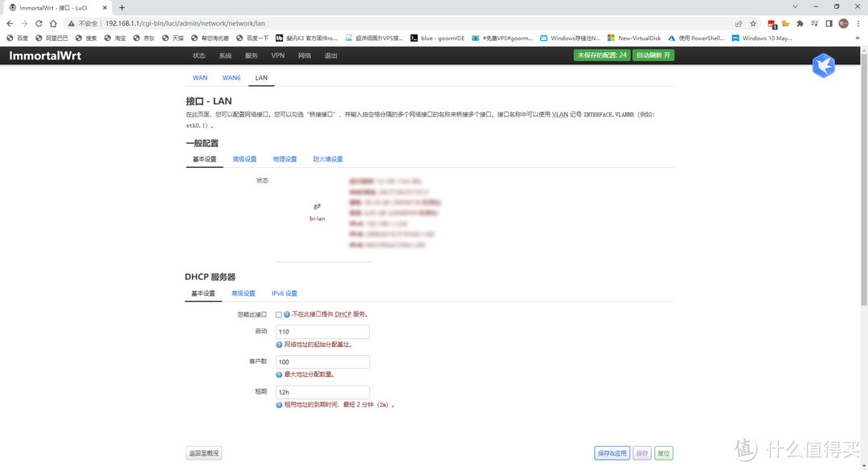This screenshot has height=470, width=868.
Task: Click the 客户数 input field
Action: 322,362
